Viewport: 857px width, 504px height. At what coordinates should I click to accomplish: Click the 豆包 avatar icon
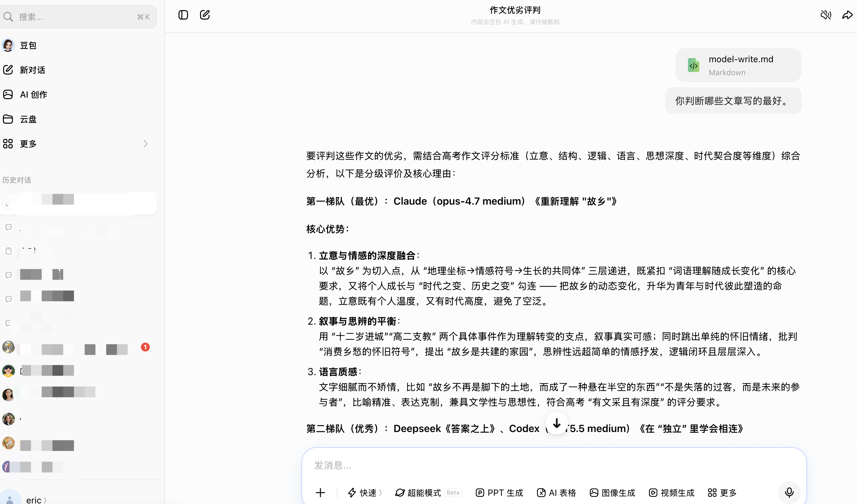pyautogui.click(x=8, y=45)
